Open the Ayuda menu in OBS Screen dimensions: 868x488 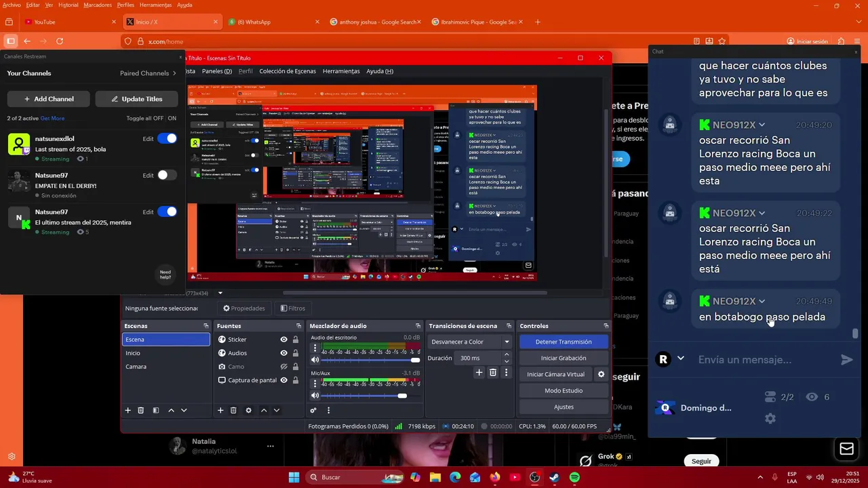(x=380, y=71)
